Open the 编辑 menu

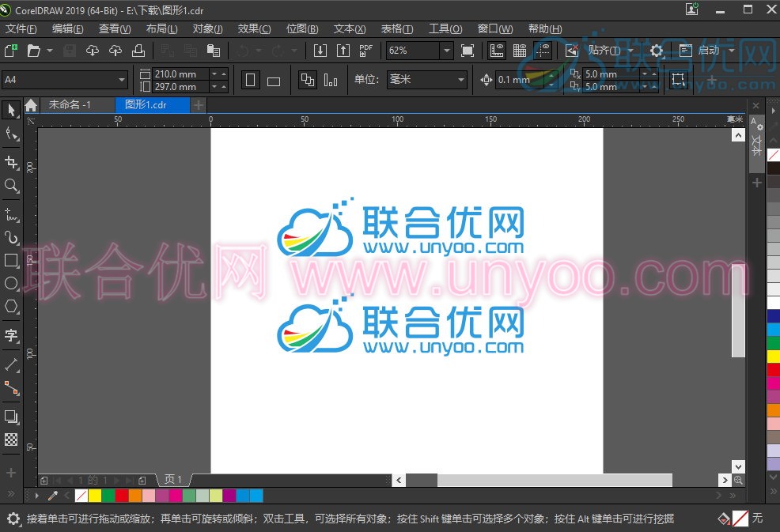[68, 28]
